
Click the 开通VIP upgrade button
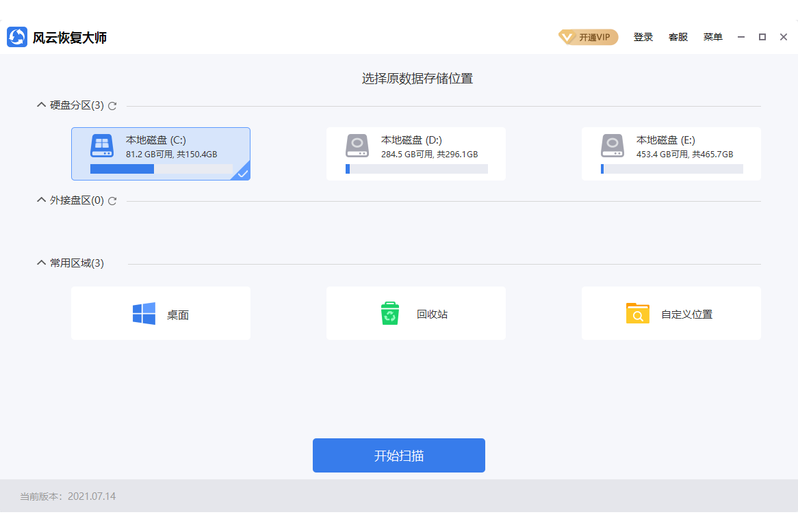pyautogui.click(x=589, y=37)
